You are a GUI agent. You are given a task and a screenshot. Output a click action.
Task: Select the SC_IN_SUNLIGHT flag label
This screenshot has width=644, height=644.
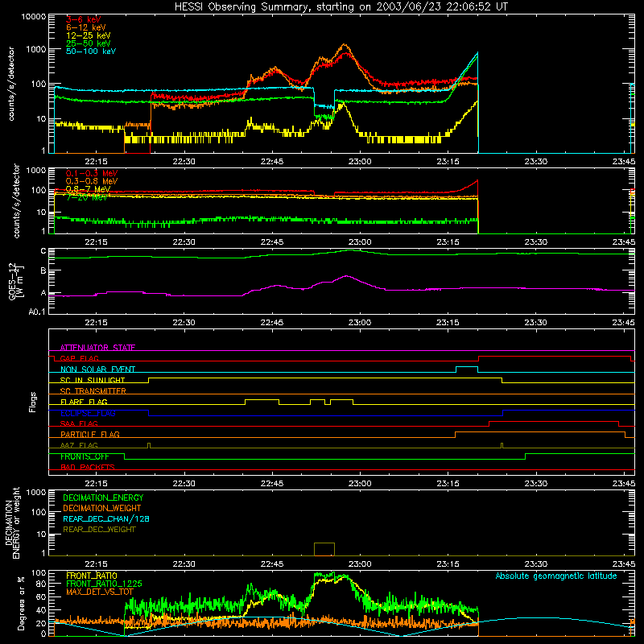pos(93,380)
